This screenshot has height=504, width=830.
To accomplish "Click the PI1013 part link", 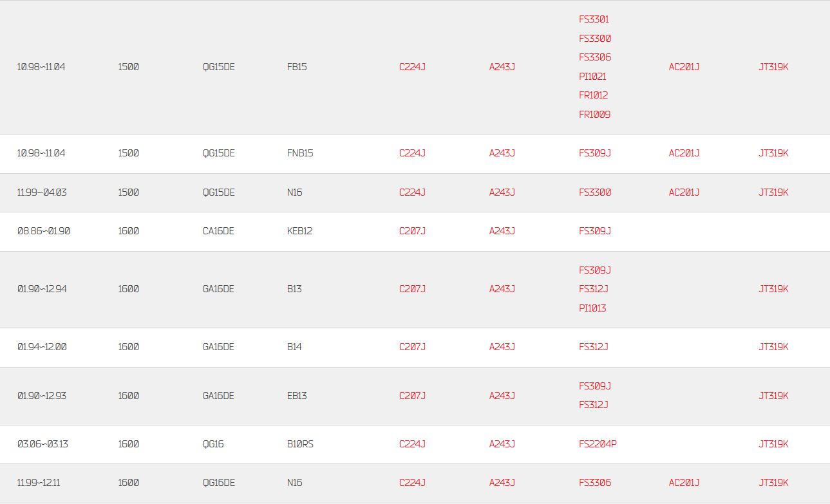I will 592,308.
